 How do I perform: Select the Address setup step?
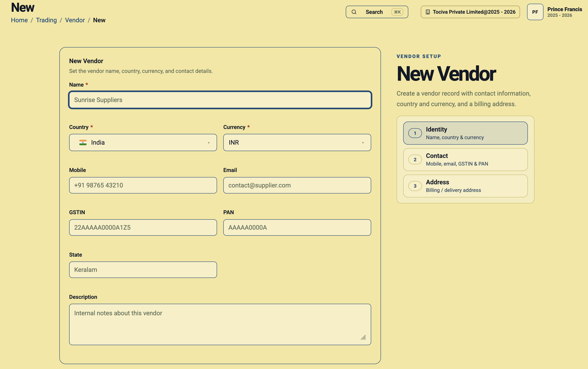465,186
